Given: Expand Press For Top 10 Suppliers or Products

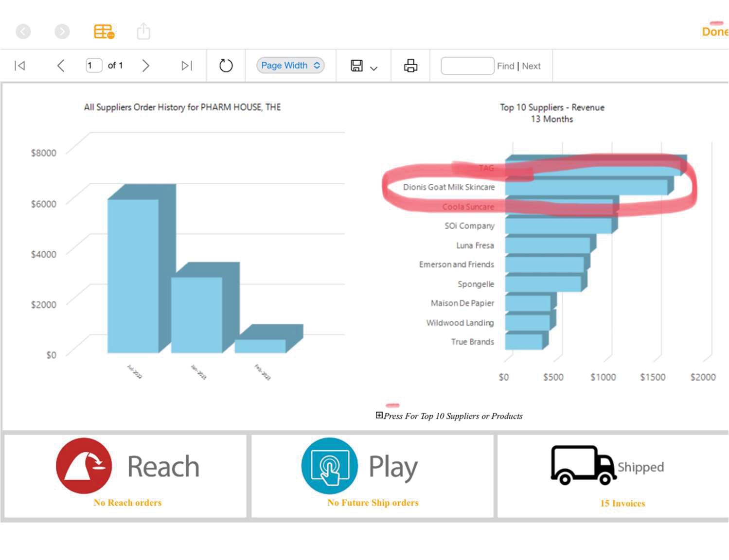Looking at the screenshot, I should point(379,416).
